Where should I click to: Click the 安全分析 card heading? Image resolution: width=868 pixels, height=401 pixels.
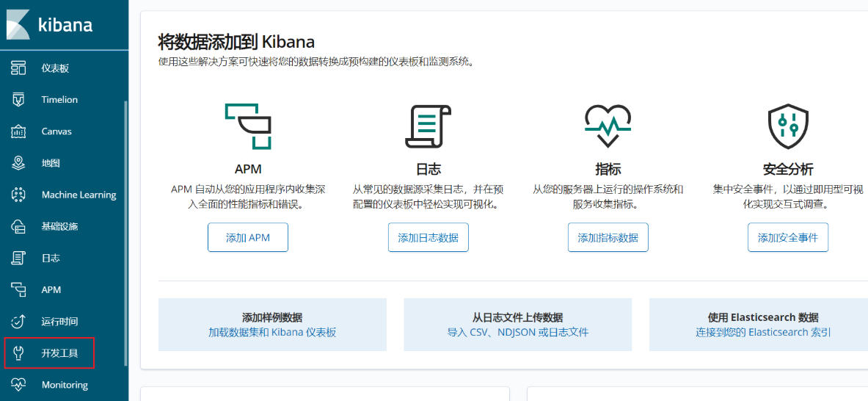pyautogui.click(x=788, y=168)
